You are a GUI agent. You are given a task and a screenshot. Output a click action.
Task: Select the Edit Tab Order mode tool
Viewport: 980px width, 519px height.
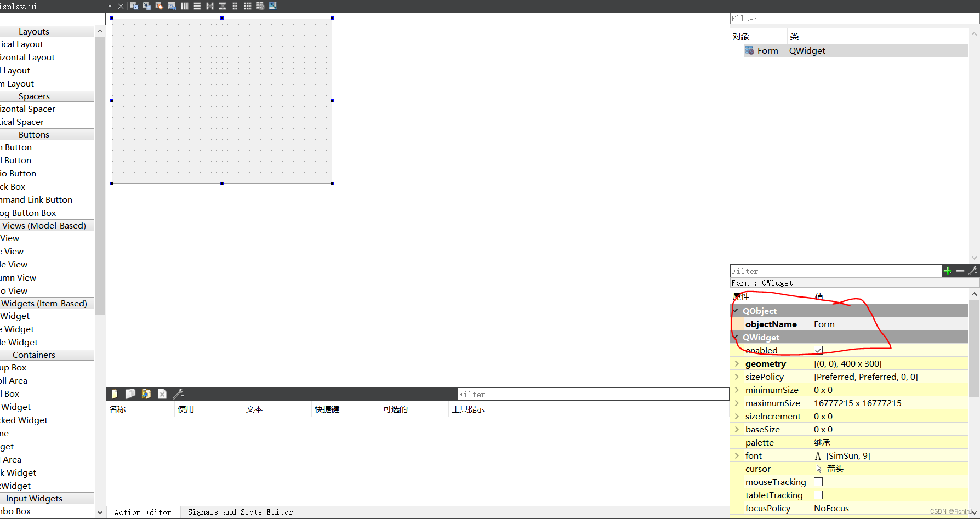(171, 6)
